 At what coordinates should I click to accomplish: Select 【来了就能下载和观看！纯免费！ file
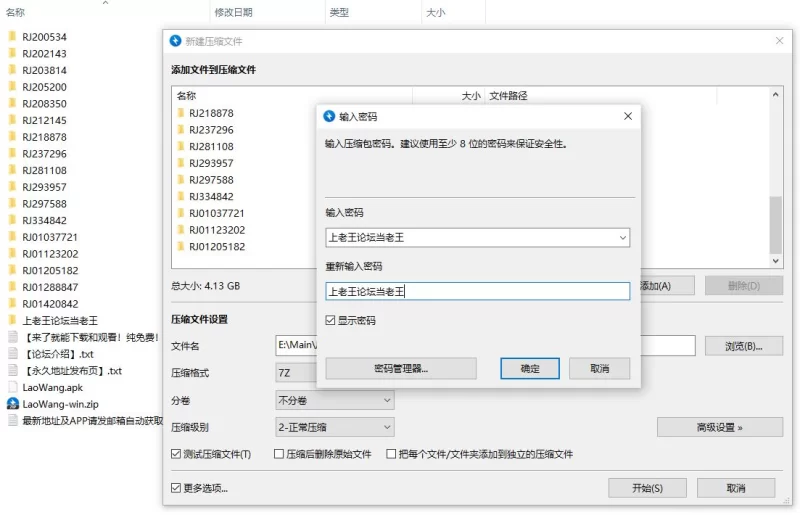point(84,337)
